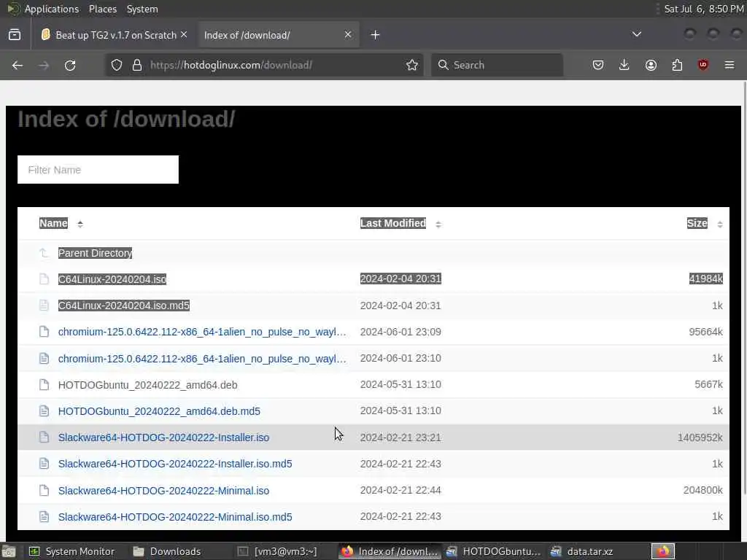747x560 pixels.
Task: Click the Filter Name field
Action: pyautogui.click(x=98, y=169)
